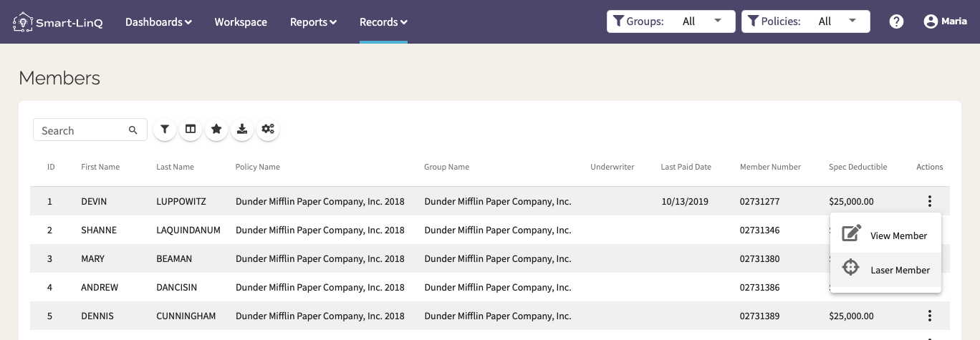Click last name BEAMAN

(174, 258)
